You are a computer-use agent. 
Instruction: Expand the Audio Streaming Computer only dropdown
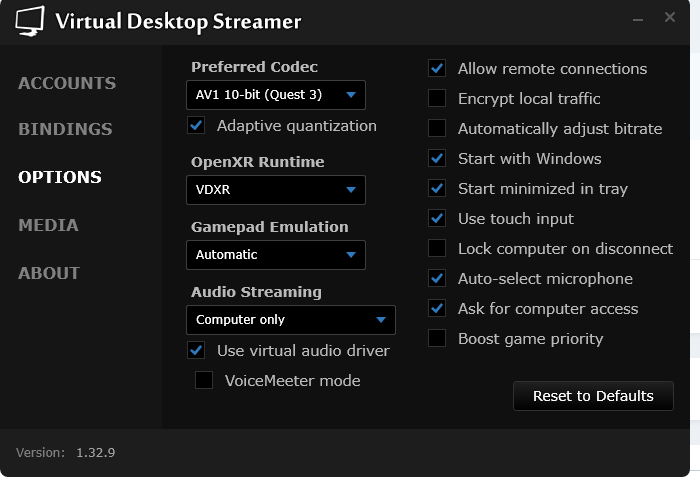291,320
